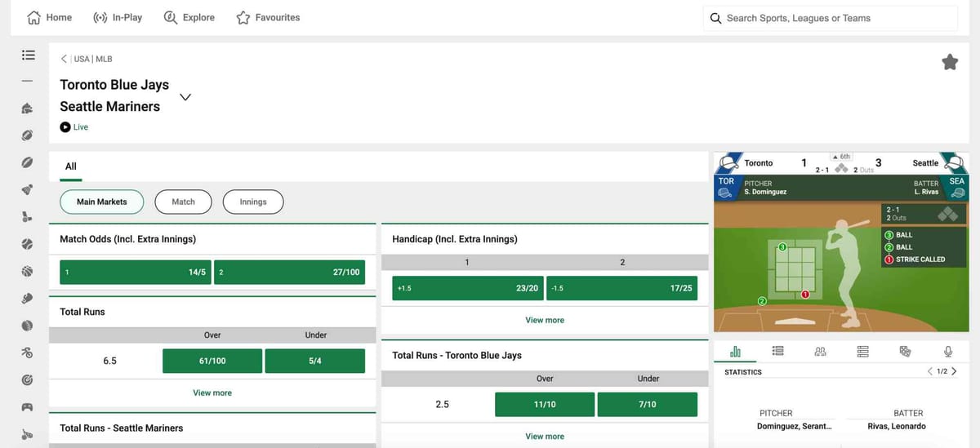Click batter name Rivas, Leonardo

click(x=897, y=426)
